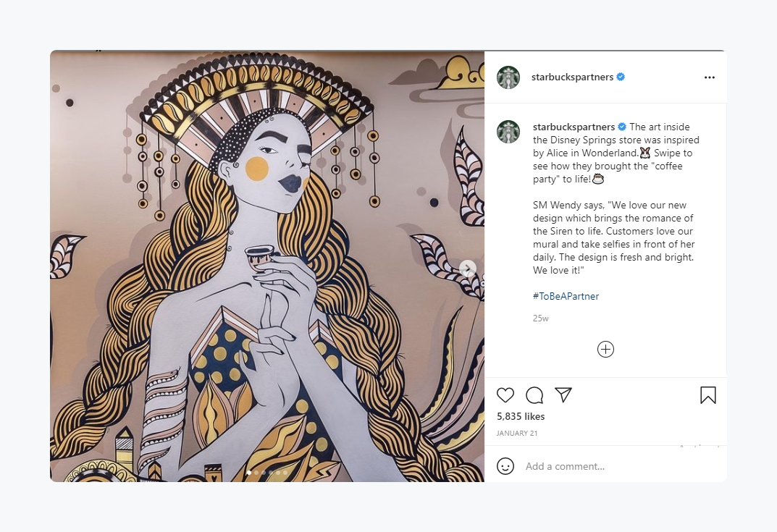Go to next carousel image arrow
Image resolution: width=777 pixels, height=532 pixels.
[468, 269]
